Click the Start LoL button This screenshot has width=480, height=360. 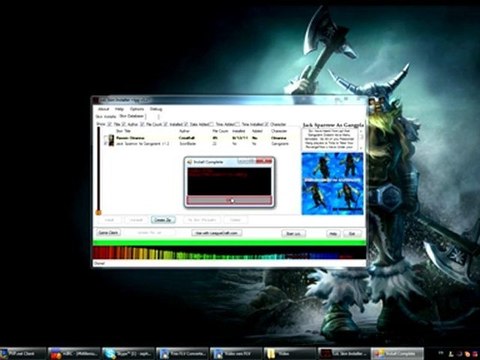293,234
